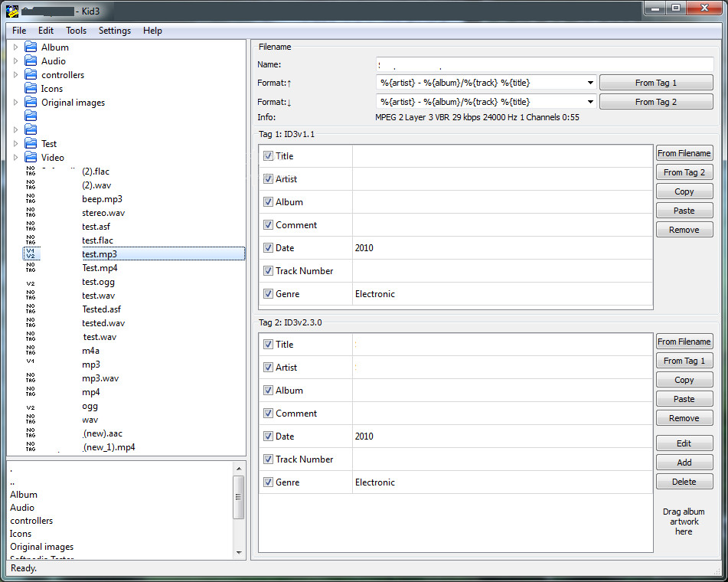Screen dimensions: 728x582
Task: Open the Help menu
Action: pyautogui.click(x=152, y=31)
